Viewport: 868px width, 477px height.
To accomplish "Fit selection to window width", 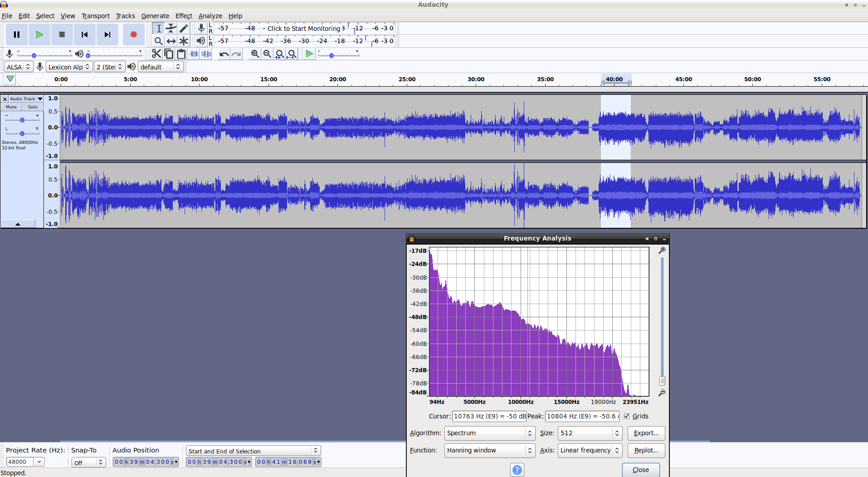I will (280, 54).
